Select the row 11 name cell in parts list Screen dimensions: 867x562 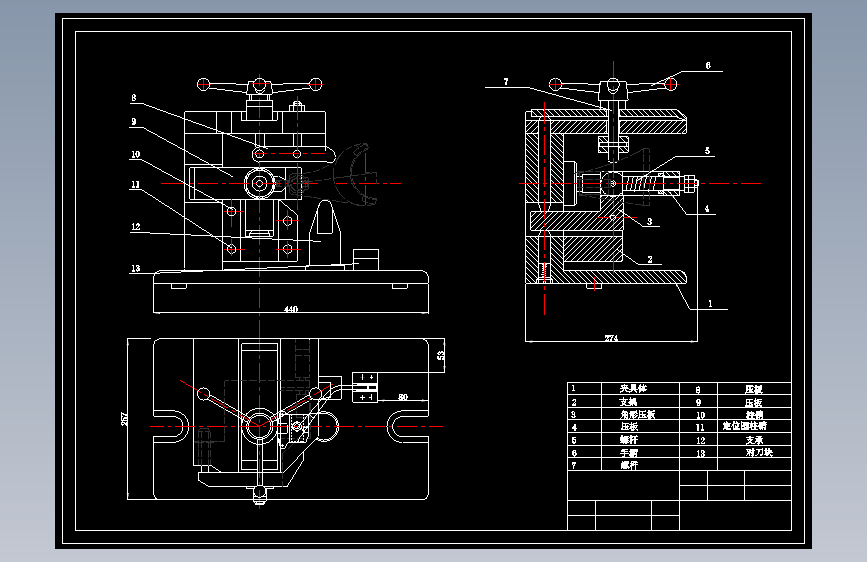tap(745, 426)
